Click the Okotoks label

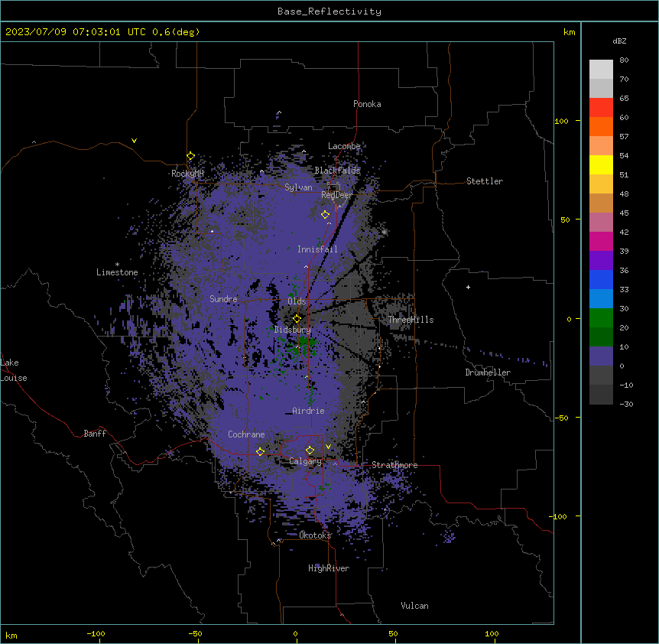coord(315,535)
